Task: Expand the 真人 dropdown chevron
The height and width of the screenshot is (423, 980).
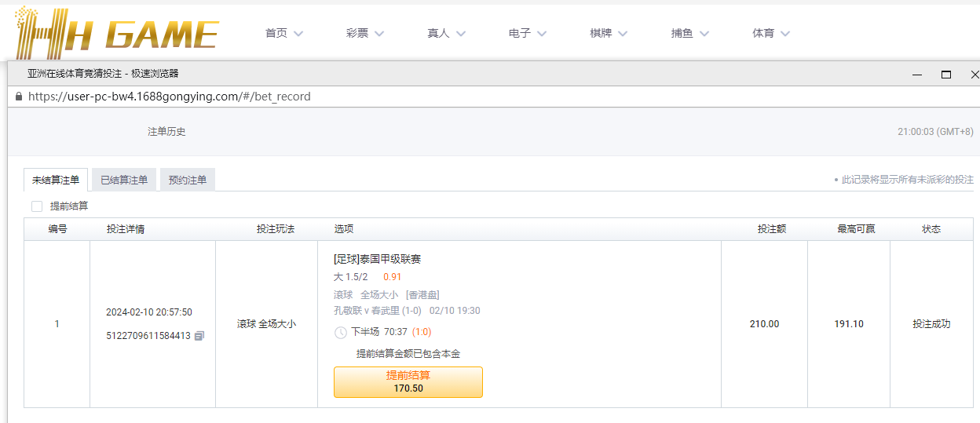Action: [x=461, y=34]
